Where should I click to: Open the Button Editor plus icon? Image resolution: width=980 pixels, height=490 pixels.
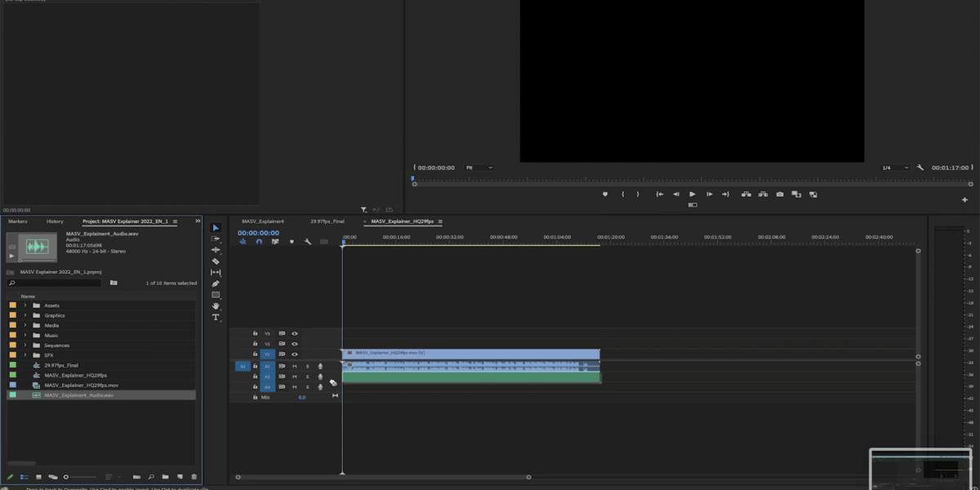pos(964,200)
